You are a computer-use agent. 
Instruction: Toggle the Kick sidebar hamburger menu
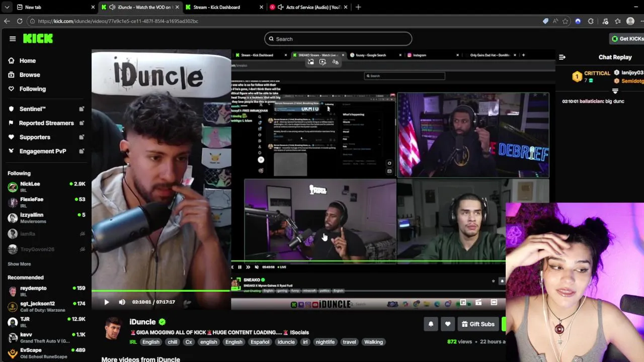pyautogui.click(x=13, y=39)
